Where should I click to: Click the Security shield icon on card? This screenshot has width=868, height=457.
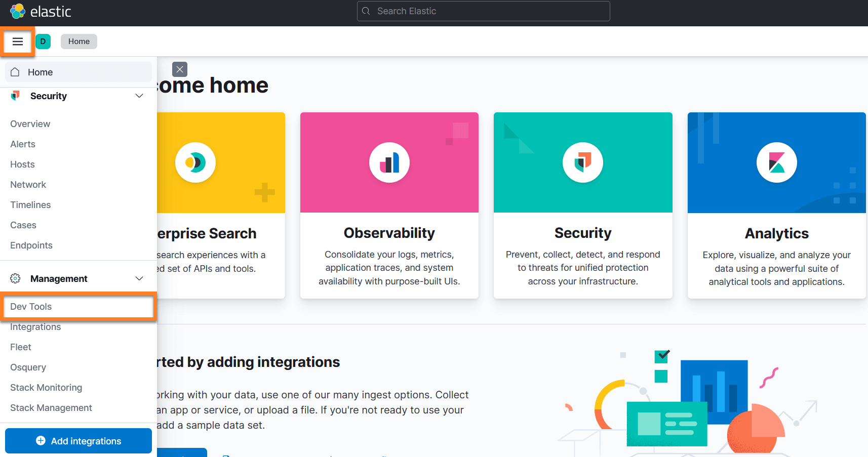(582, 162)
